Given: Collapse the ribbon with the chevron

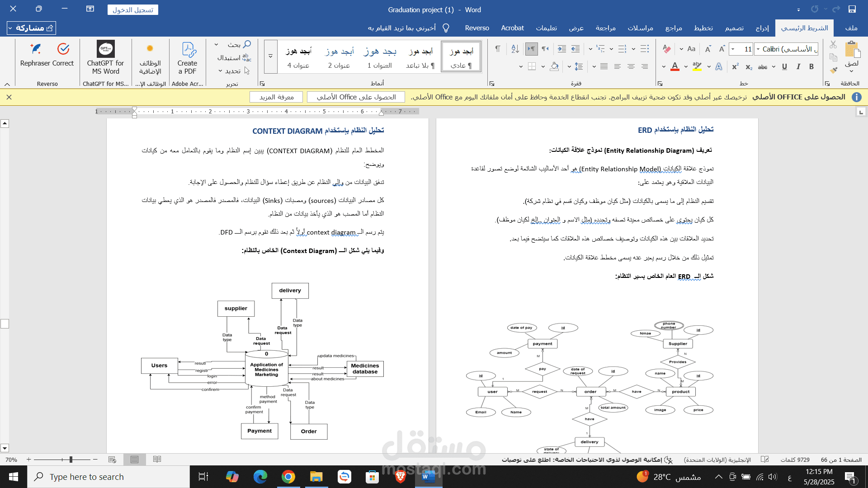Looking at the screenshot, I should (x=7, y=84).
